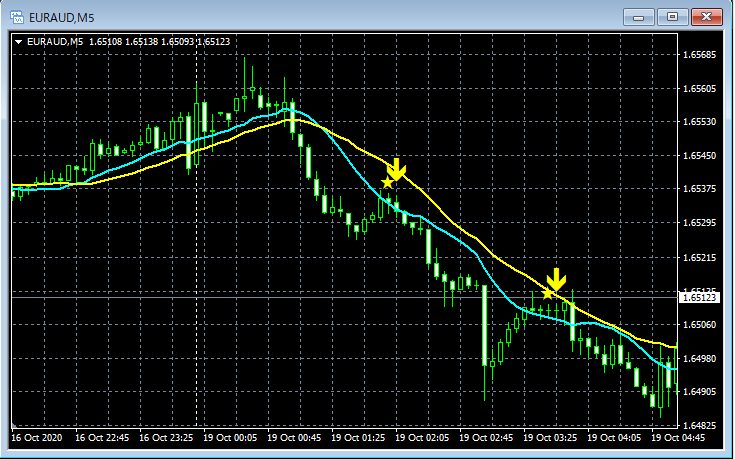This screenshot has height=459, width=735.
Task: Click the EURAUD,M5 title bar text
Action: coord(61,18)
